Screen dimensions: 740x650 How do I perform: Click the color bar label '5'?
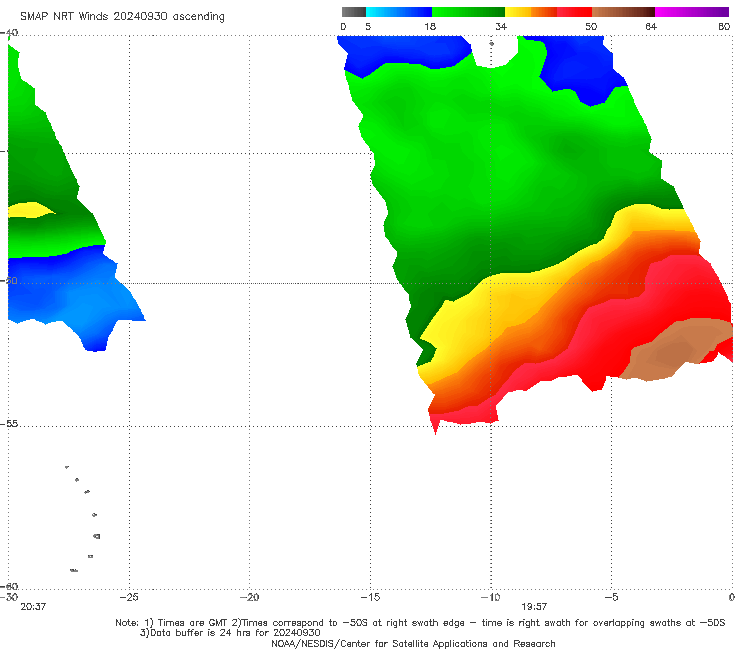(x=368, y=26)
